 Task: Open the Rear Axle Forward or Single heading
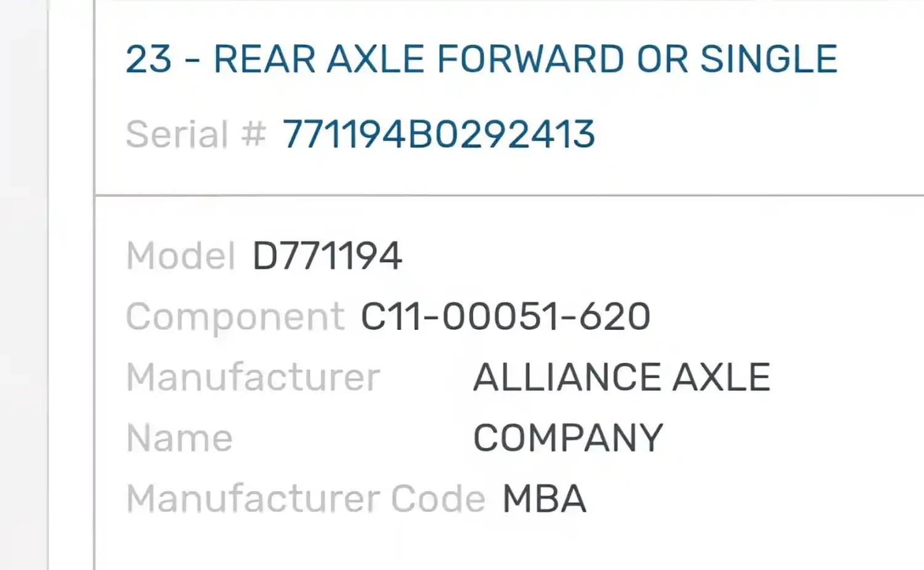(480, 59)
